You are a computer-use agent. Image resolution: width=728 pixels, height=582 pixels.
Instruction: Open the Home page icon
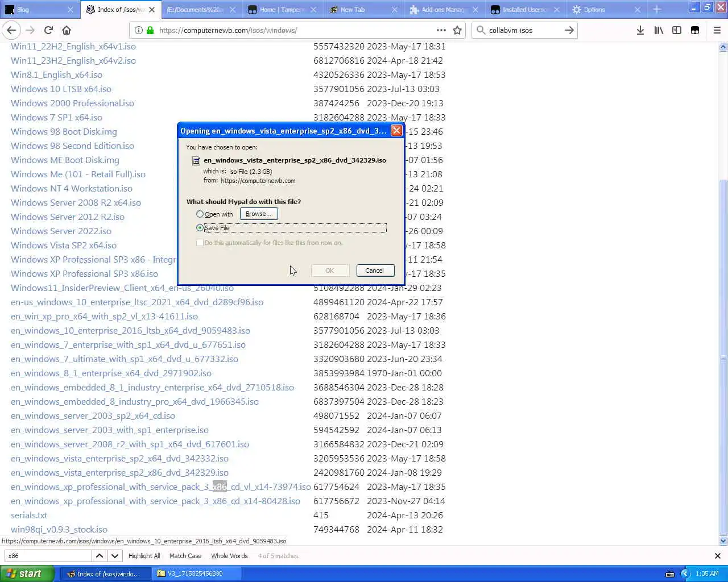coord(67,30)
